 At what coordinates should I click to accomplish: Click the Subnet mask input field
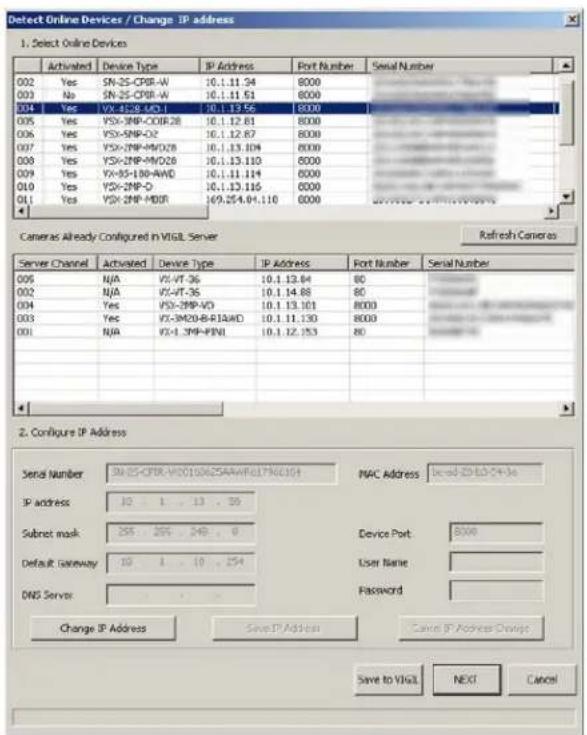tap(181, 532)
